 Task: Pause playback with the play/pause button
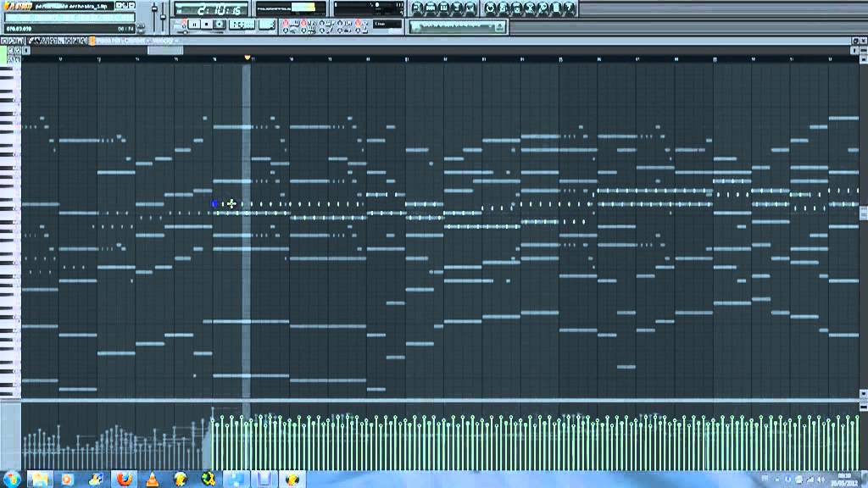[194, 25]
